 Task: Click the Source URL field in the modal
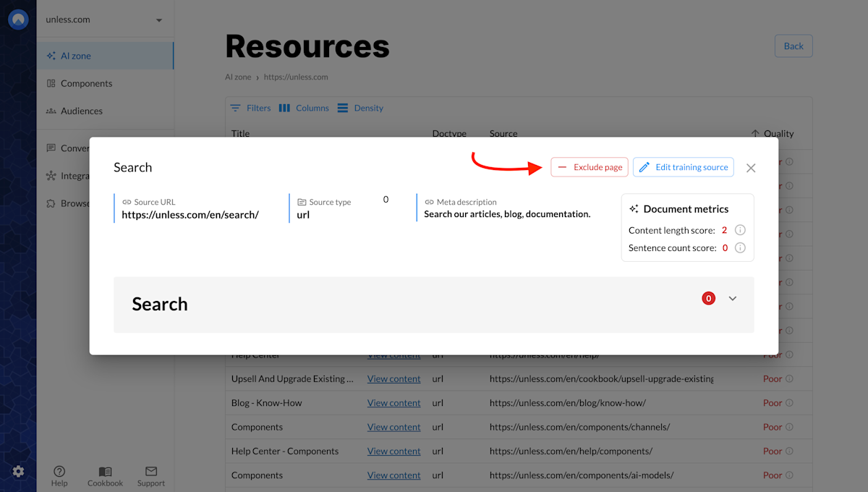188,214
